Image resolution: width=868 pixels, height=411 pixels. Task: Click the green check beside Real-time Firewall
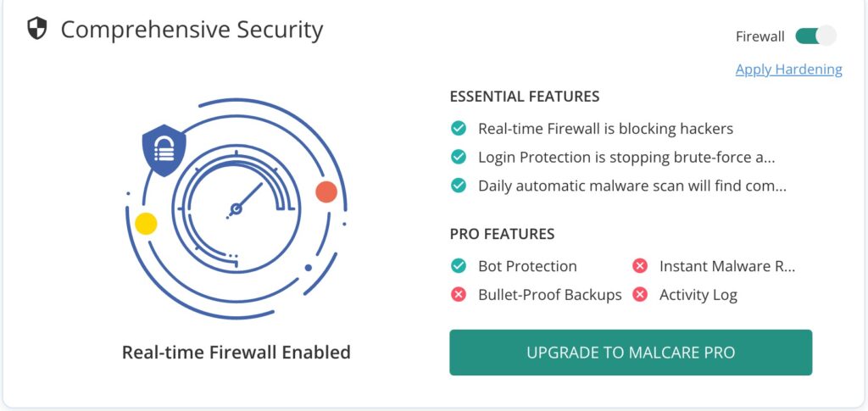(459, 128)
